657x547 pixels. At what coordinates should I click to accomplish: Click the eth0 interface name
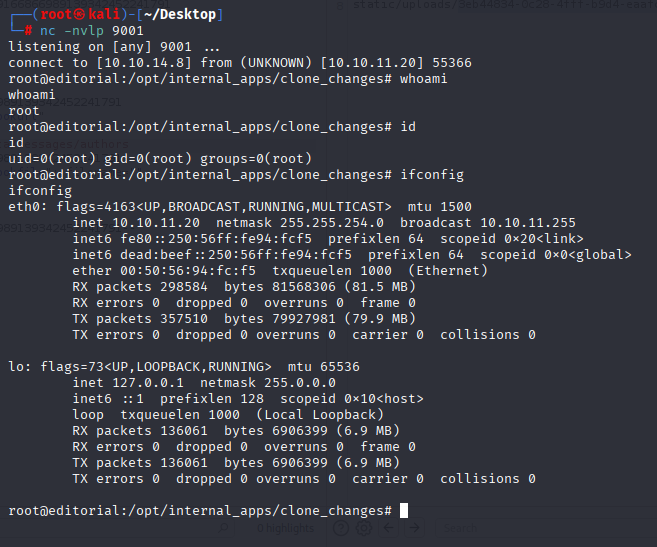tap(24, 207)
